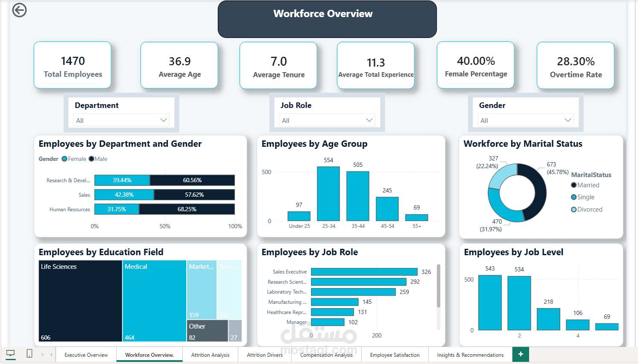Click Average Total Experience card
The width and height of the screenshot is (638, 364).
[376, 65]
